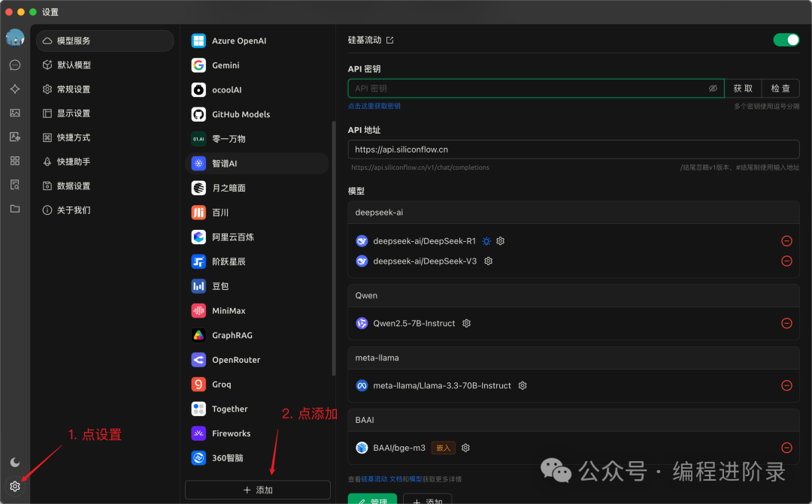Select Azure OpenAI provider
The width and height of the screenshot is (812, 504).
[x=257, y=41]
